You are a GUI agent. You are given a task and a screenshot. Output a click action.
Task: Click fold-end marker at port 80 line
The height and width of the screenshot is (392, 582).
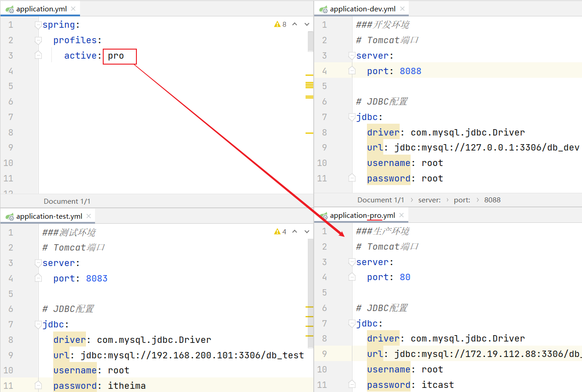pos(352,277)
